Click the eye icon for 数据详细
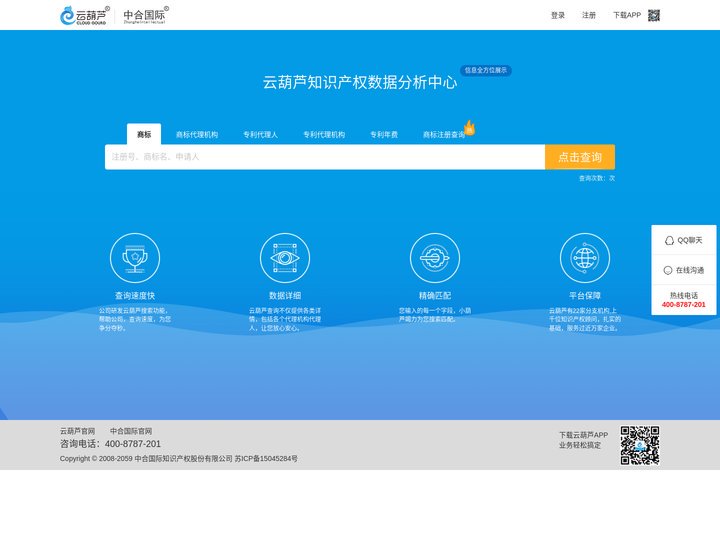The width and height of the screenshot is (720, 540). [x=285, y=258]
